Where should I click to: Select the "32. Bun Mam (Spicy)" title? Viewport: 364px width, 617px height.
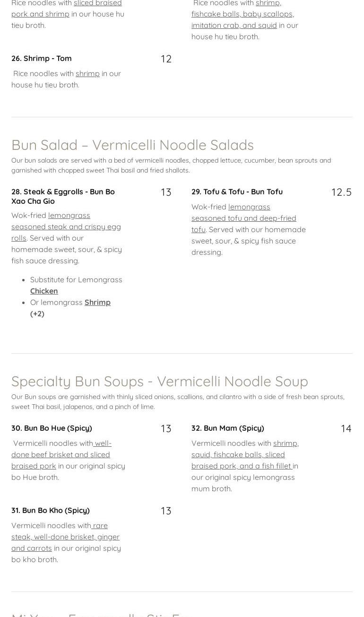(x=227, y=428)
